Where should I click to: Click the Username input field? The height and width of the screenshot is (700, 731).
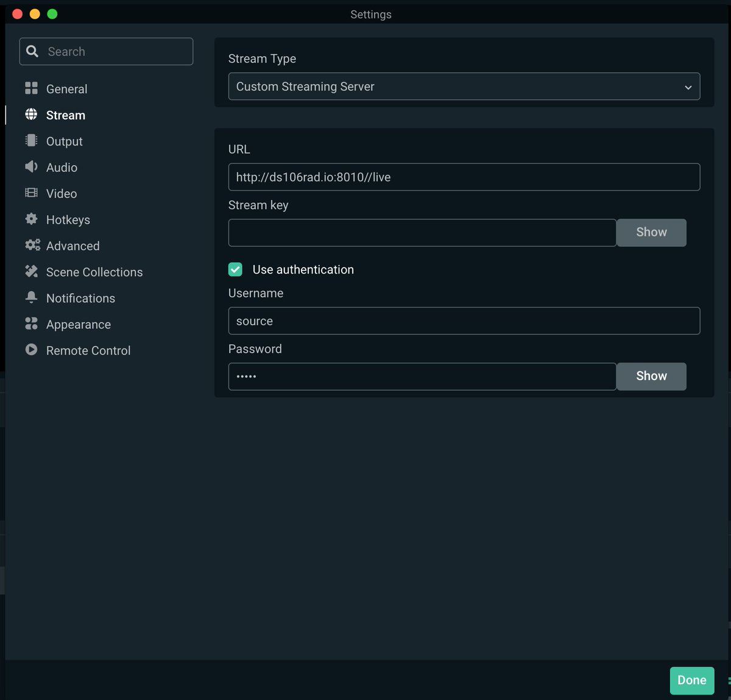pyautogui.click(x=464, y=320)
